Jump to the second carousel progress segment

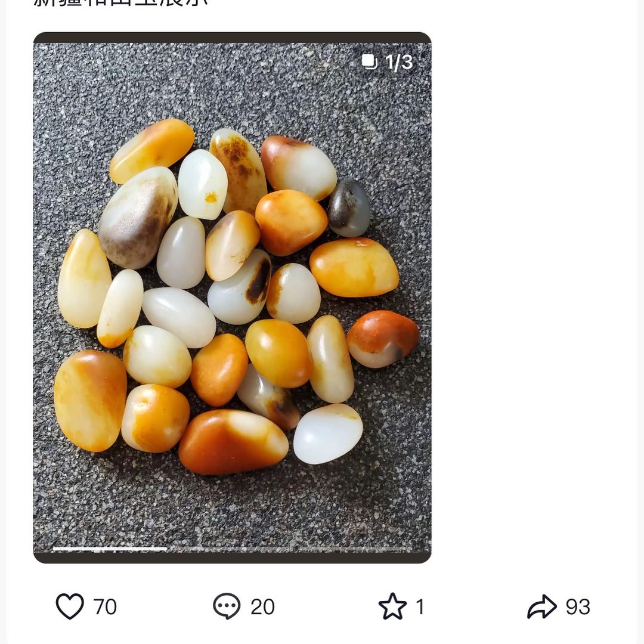click(231, 549)
